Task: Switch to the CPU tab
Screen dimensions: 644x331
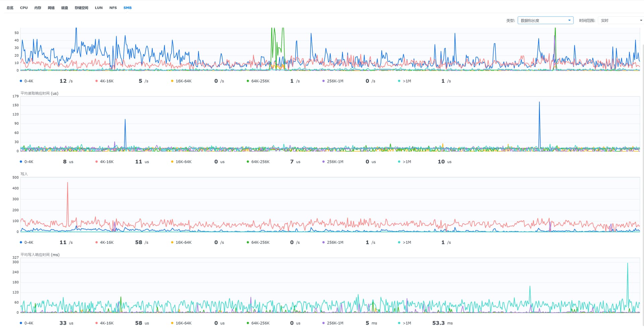Action: tap(24, 8)
